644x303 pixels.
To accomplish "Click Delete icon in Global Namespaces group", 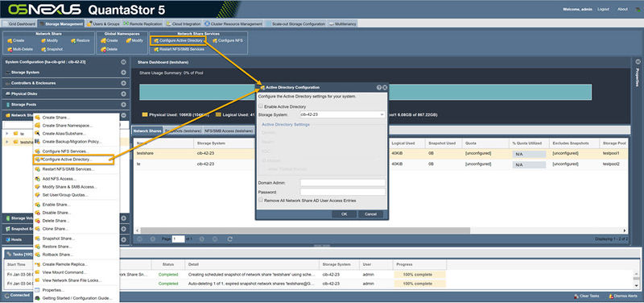I will click(103, 49).
